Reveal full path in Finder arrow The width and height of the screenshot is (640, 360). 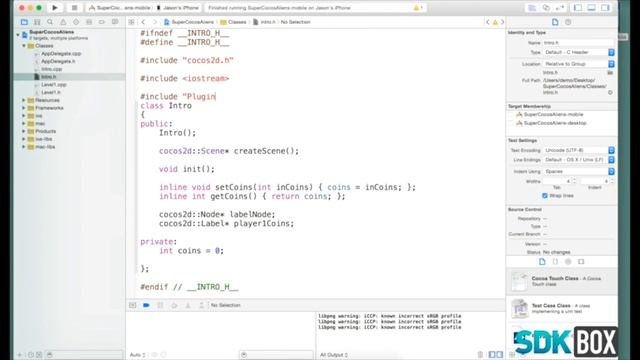coord(610,93)
